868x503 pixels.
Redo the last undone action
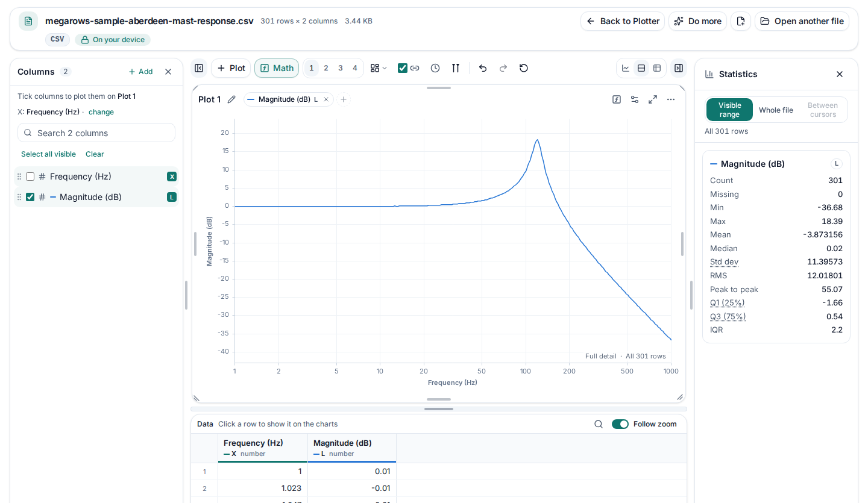point(503,68)
